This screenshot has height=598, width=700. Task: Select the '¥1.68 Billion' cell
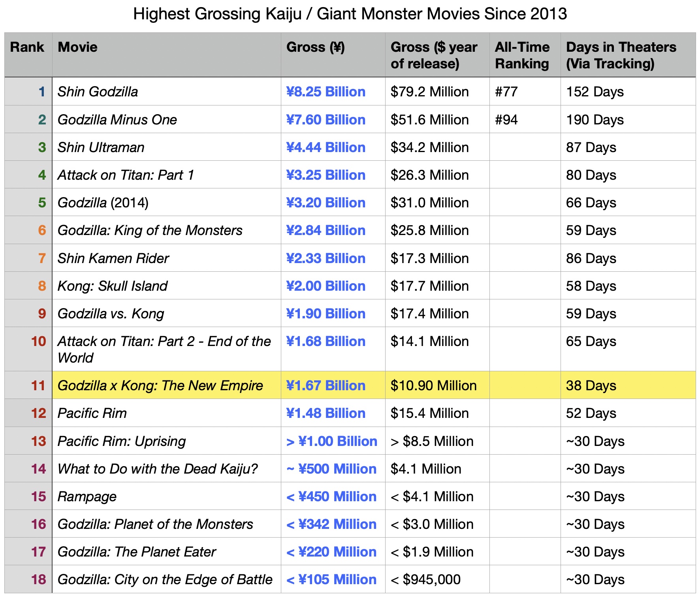click(333, 349)
